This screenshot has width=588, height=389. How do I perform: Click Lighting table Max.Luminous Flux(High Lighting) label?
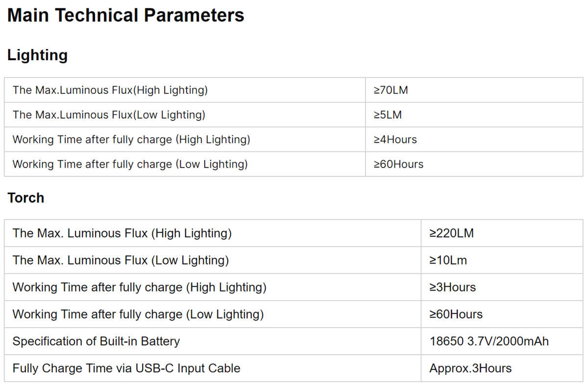[110, 90]
